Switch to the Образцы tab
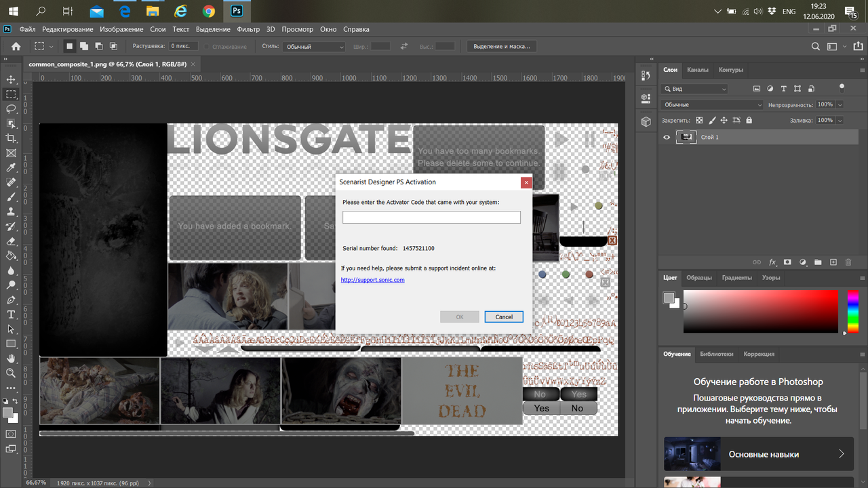Image resolution: width=868 pixels, height=488 pixels. (x=699, y=278)
